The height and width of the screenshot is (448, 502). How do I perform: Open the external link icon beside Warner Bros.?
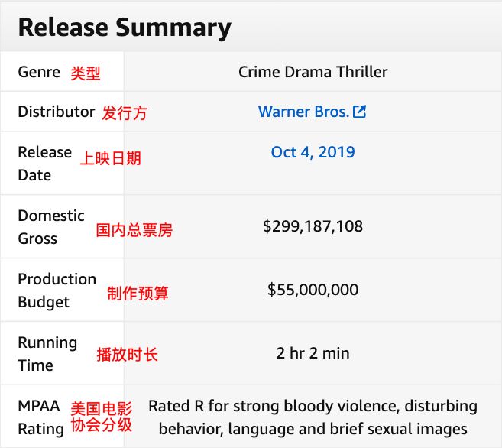click(359, 112)
